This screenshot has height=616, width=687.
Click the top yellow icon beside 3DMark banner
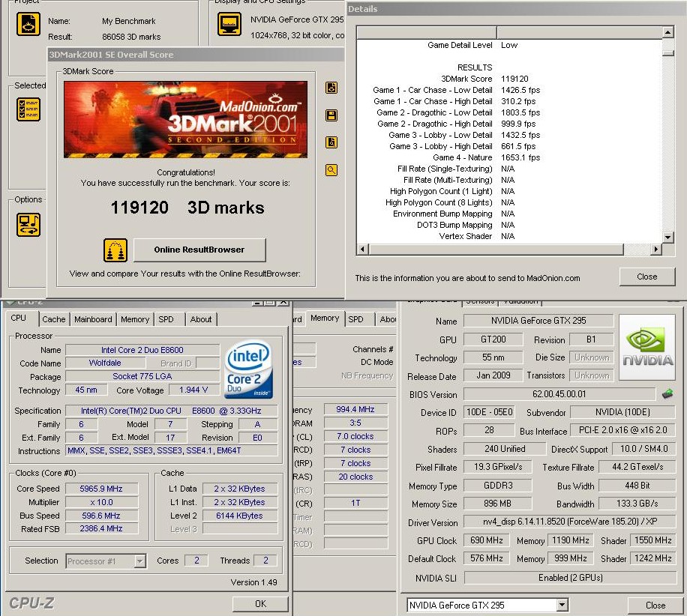coord(331,88)
